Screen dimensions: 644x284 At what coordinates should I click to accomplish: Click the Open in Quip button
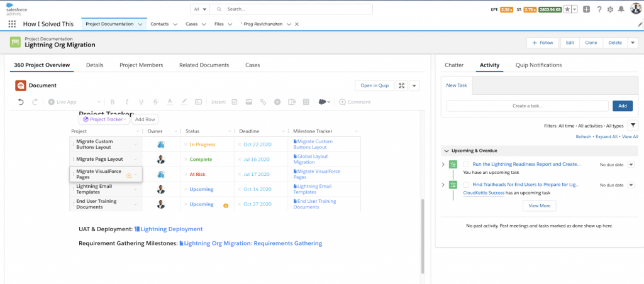(x=375, y=85)
